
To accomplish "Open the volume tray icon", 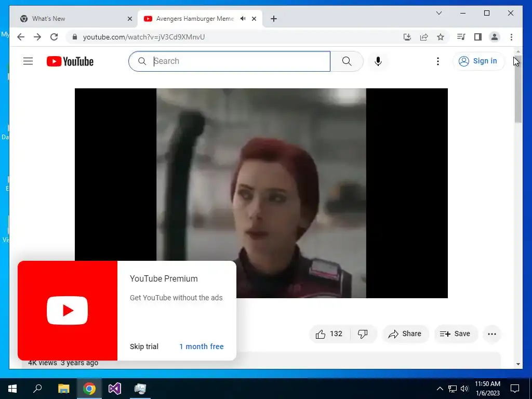I will [x=464, y=389].
